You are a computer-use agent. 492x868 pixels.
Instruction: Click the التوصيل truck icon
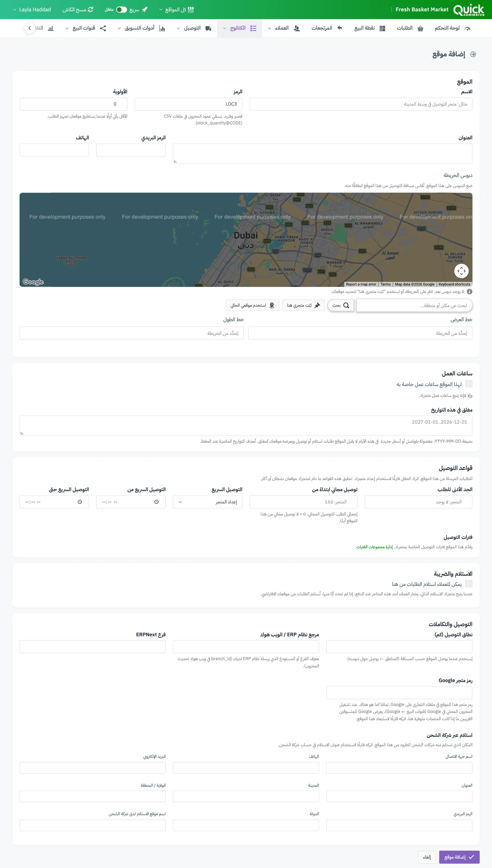208,28
